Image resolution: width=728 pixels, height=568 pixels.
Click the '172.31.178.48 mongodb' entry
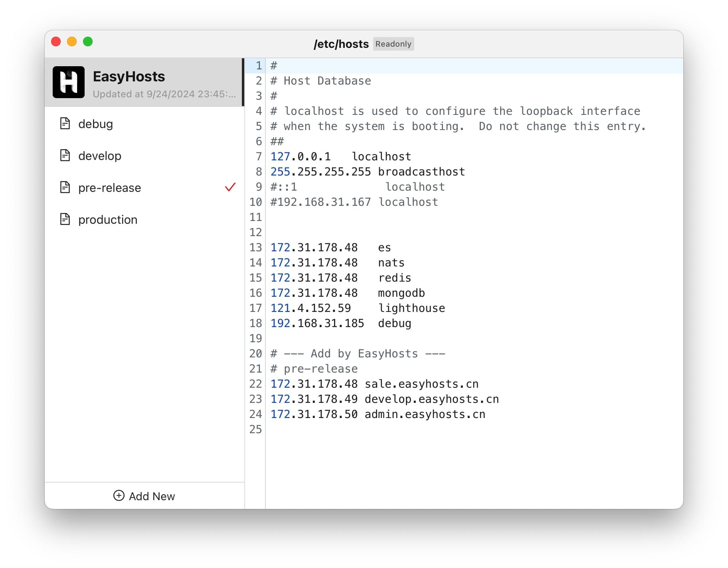click(x=348, y=293)
